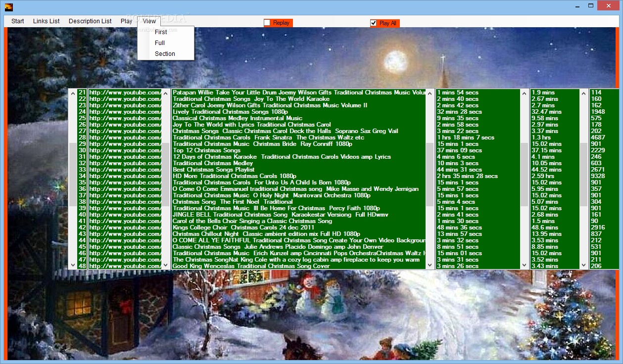This screenshot has height=364, width=623.
Task: Select '12 Days of Christmas Karaoke' entry
Action: click(x=282, y=157)
